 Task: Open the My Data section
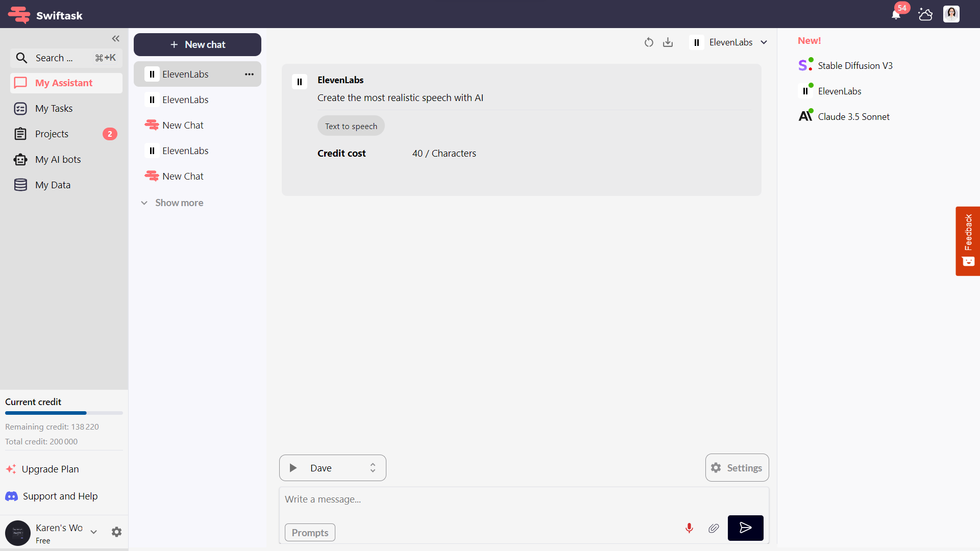point(53,185)
